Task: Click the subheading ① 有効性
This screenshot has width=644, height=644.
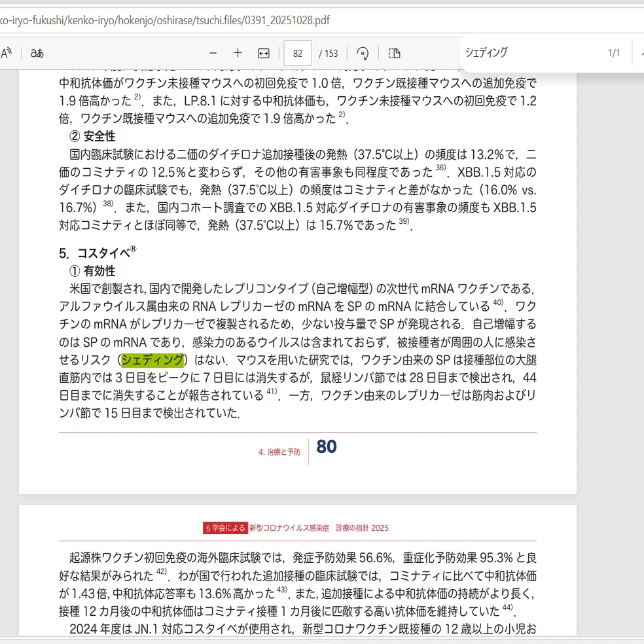Action: tap(92, 271)
